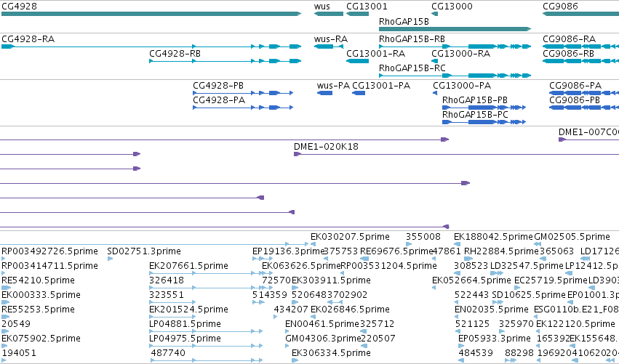Open the CG9086-PA protein label
The image size is (619, 364).
(575, 86)
